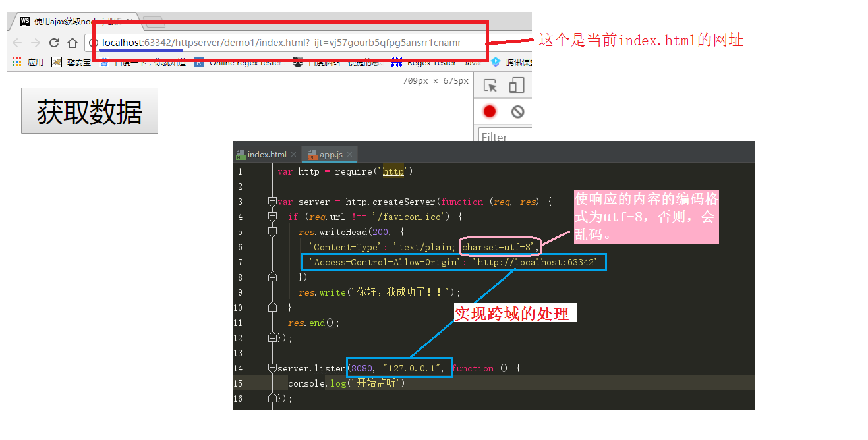Click the browser back arrow

tap(17, 43)
